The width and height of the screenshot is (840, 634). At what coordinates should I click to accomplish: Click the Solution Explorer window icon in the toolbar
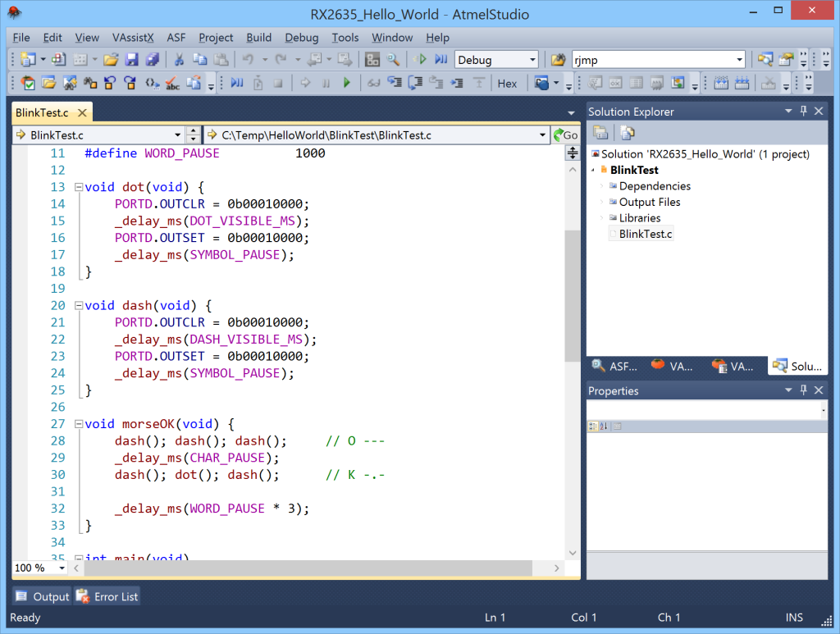[x=765, y=59]
